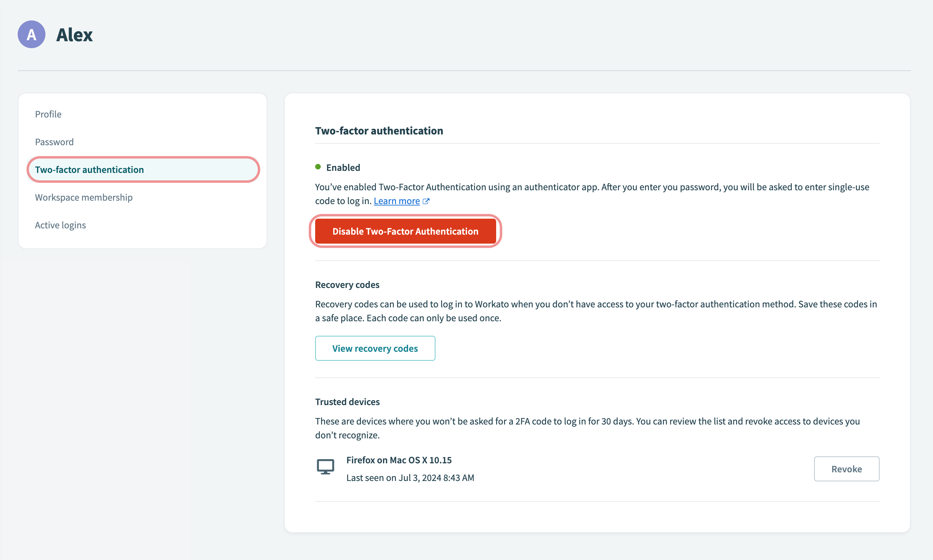
Task: Click the Enabled status label text
Action: click(x=342, y=167)
